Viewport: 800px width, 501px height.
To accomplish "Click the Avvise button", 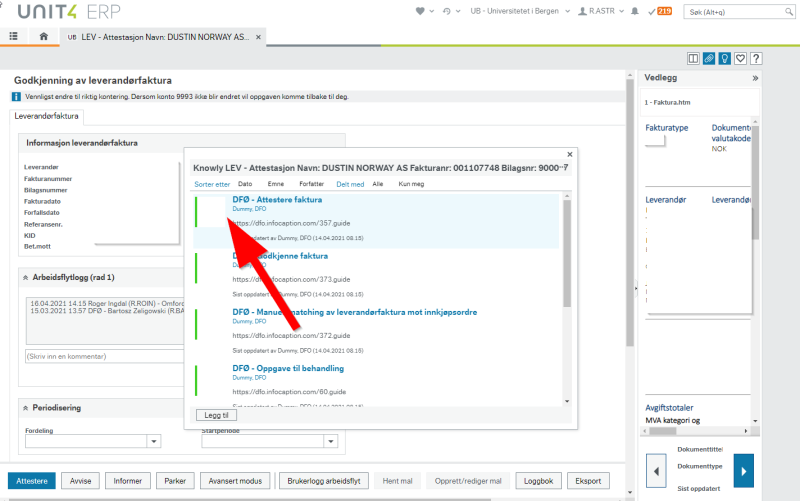I will 81,481.
